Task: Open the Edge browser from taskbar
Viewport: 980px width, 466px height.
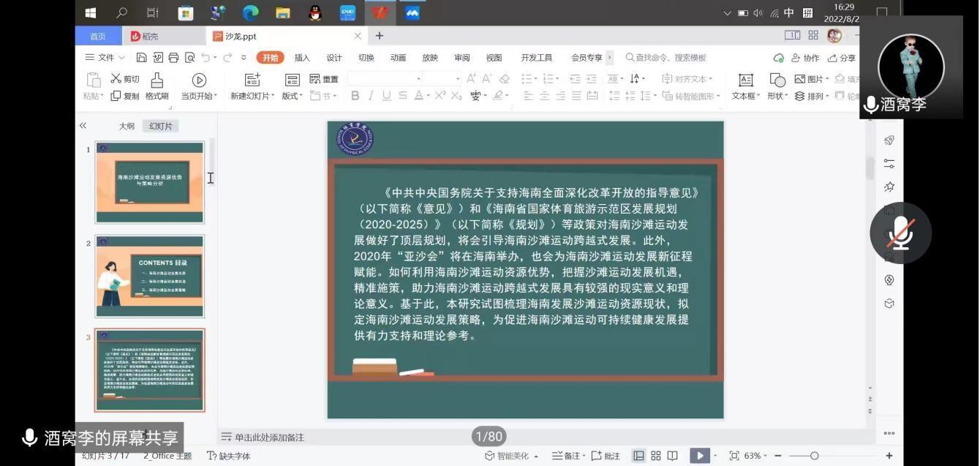Action: click(250, 12)
